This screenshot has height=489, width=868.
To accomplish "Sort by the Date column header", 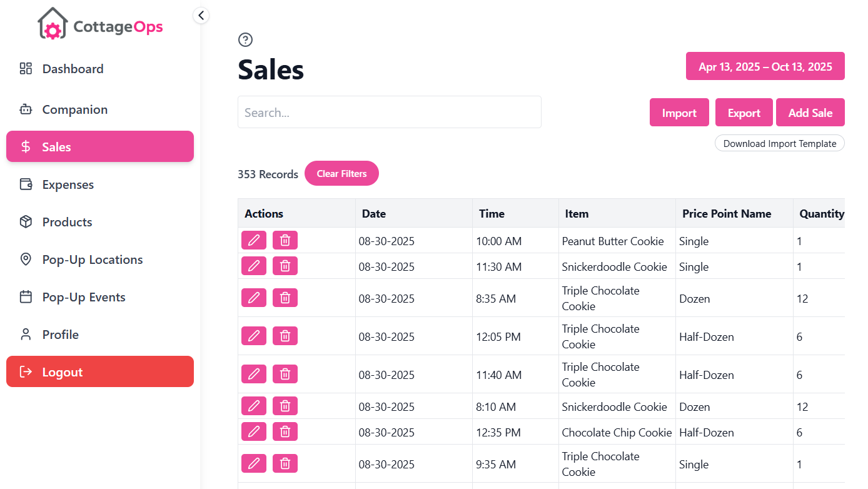I will coord(374,214).
